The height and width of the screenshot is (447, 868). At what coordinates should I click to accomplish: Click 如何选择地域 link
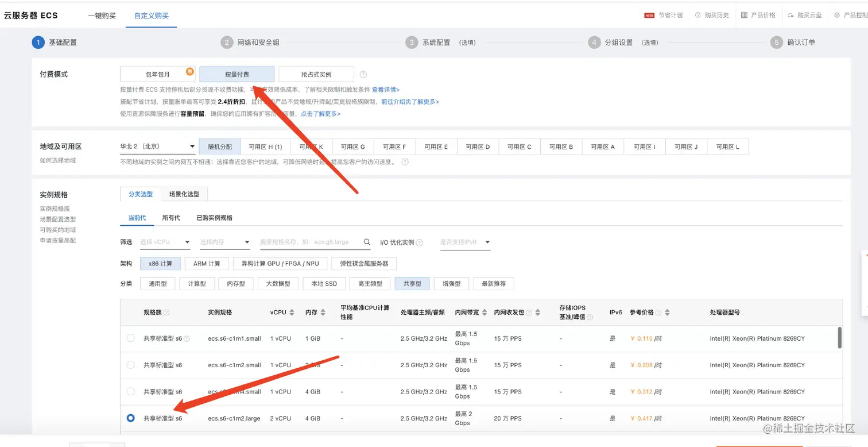click(x=58, y=160)
